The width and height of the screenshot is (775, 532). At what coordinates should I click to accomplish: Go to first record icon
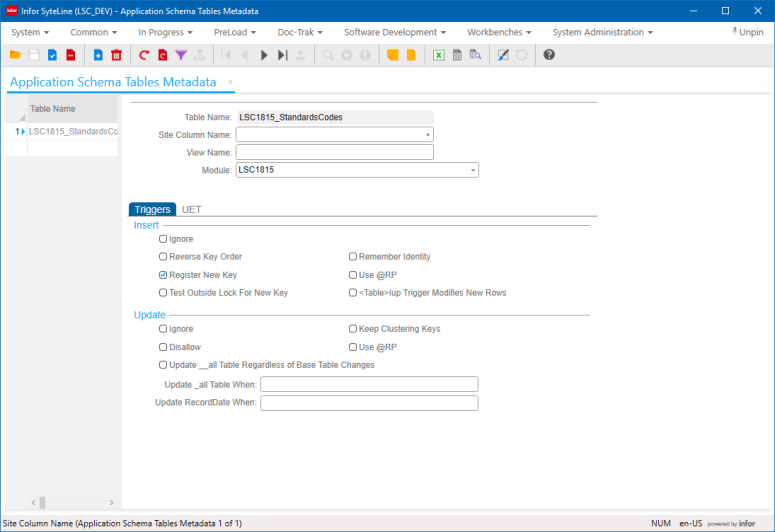[x=226, y=55]
